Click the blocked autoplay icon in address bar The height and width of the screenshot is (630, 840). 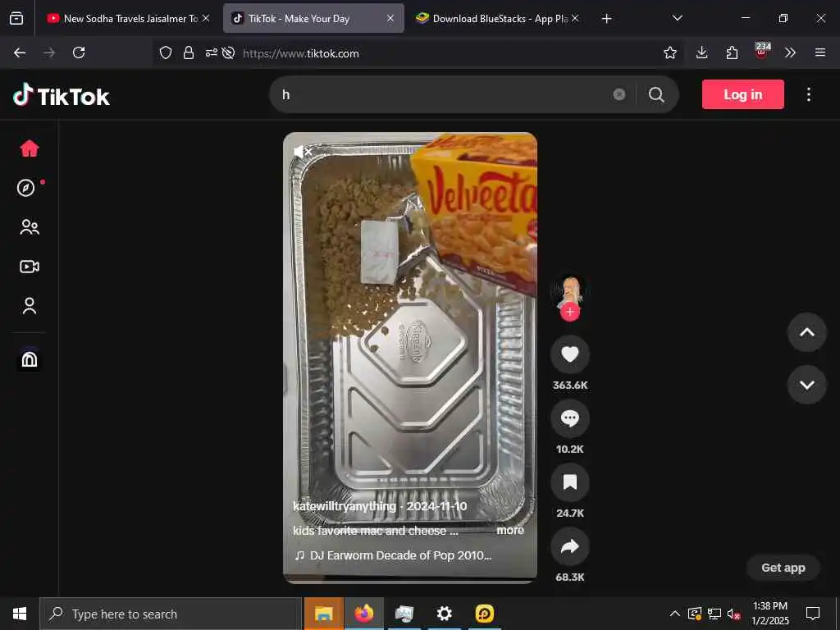228,52
